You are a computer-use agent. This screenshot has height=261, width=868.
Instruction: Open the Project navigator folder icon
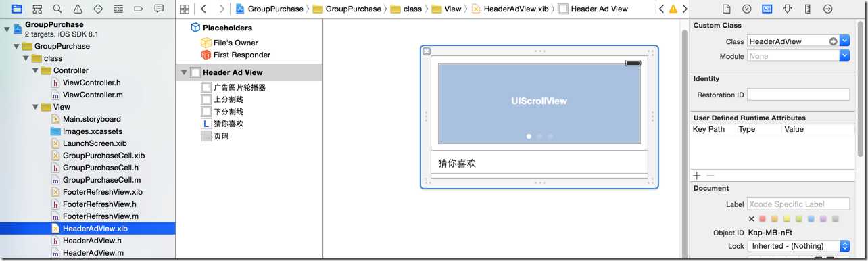point(17,9)
